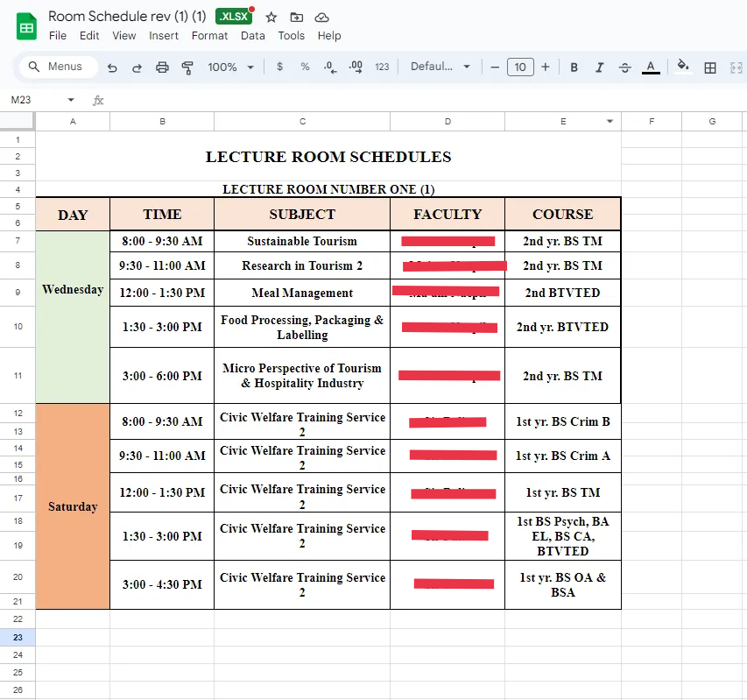The height and width of the screenshot is (700, 747).
Task: Expand the Name Box dropdown arrow
Action: click(71, 100)
